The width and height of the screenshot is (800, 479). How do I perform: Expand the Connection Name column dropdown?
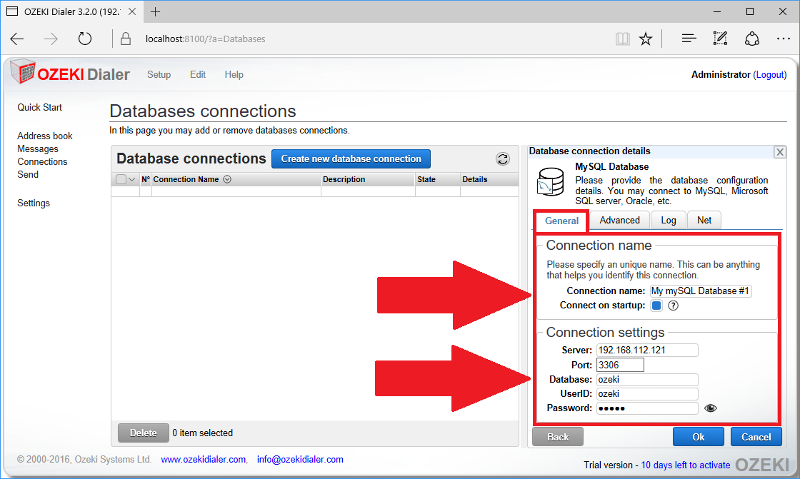tap(227, 180)
